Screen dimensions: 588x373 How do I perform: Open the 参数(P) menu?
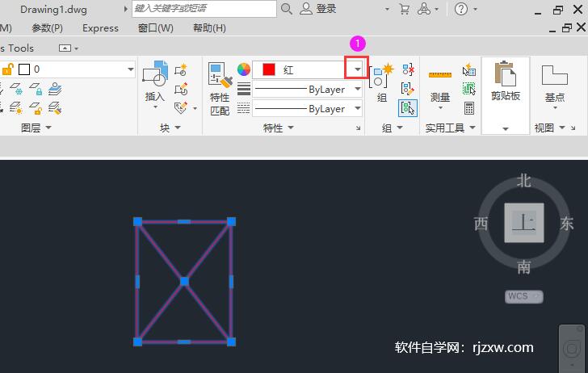47,28
